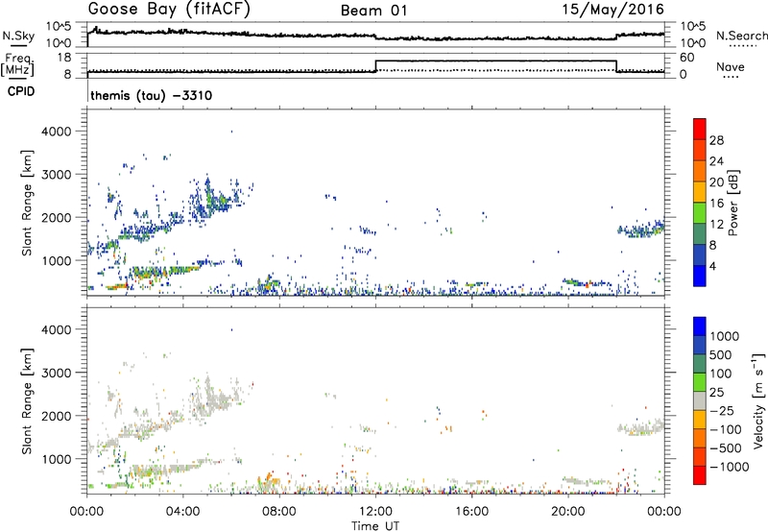Click the "Time UT" axis title
This screenshot has height=532, width=768.
[x=375, y=526]
